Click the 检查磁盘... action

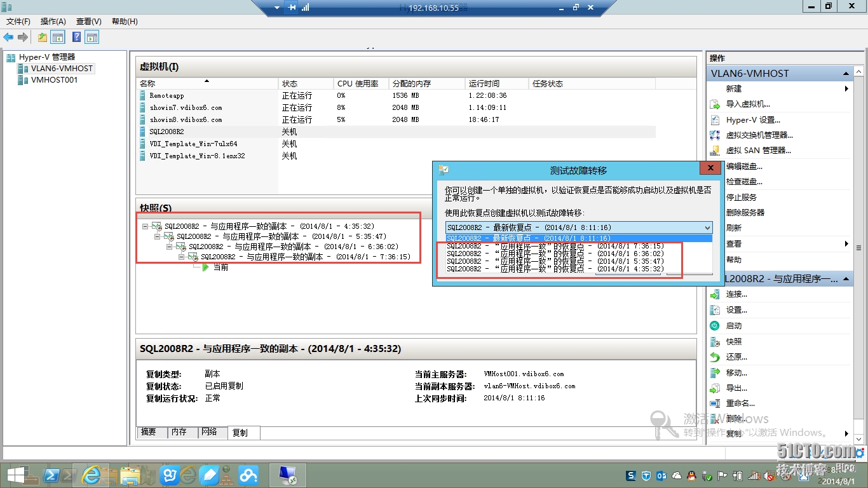pyautogui.click(x=744, y=182)
